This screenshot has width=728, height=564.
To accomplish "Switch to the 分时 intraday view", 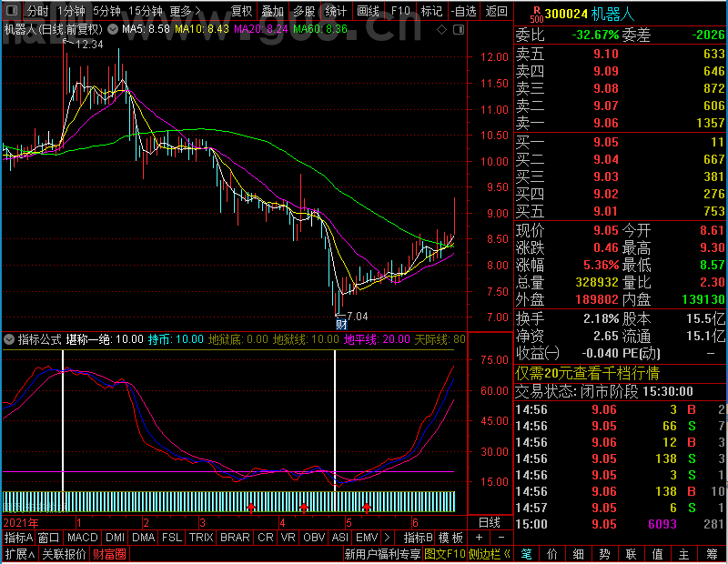I will (x=37, y=11).
